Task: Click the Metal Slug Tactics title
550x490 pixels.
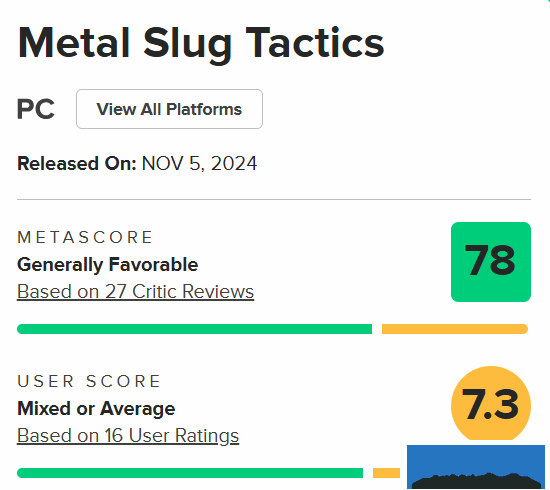Action: 201,44
